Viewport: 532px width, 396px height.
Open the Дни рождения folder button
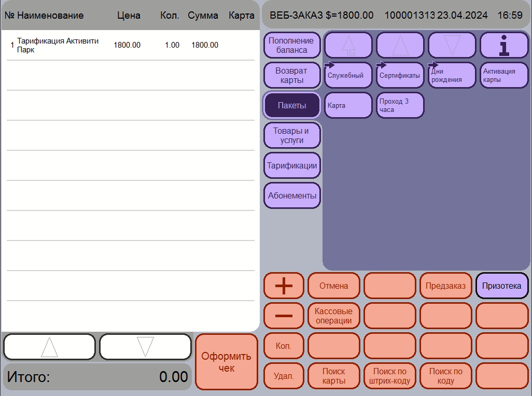coord(452,75)
